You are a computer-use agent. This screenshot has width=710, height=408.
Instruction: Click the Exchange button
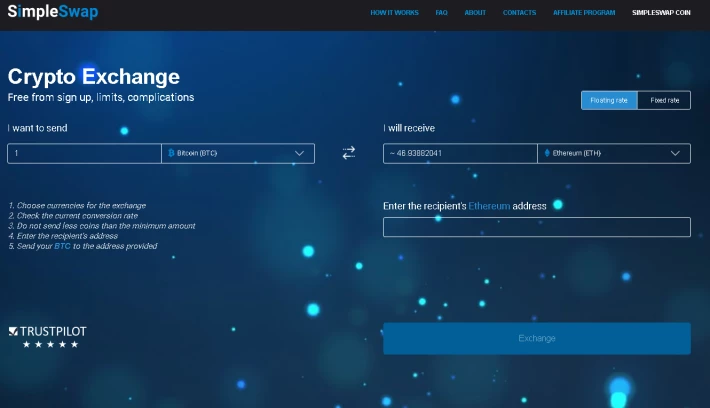tap(537, 338)
